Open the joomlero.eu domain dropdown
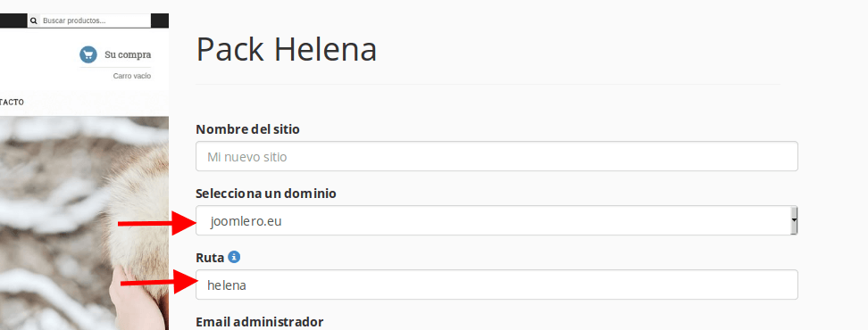Image resolution: width=868 pixels, height=330 pixels. (497, 220)
